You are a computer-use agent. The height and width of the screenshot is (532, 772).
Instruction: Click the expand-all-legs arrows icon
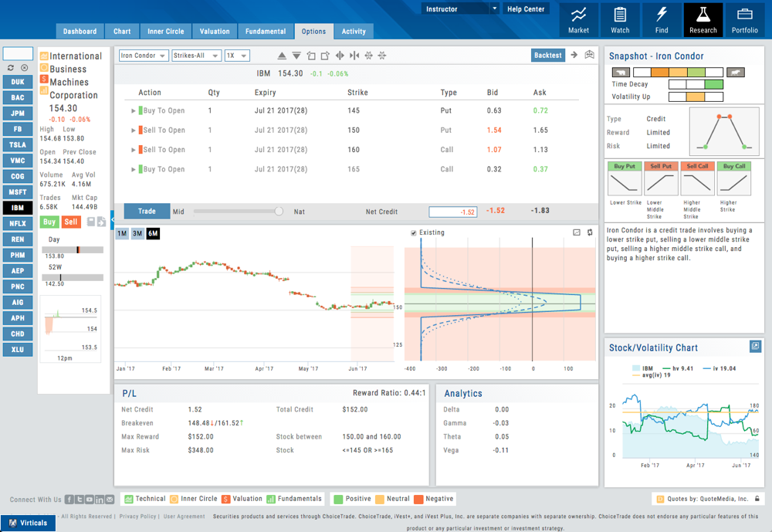pyautogui.click(x=368, y=56)
